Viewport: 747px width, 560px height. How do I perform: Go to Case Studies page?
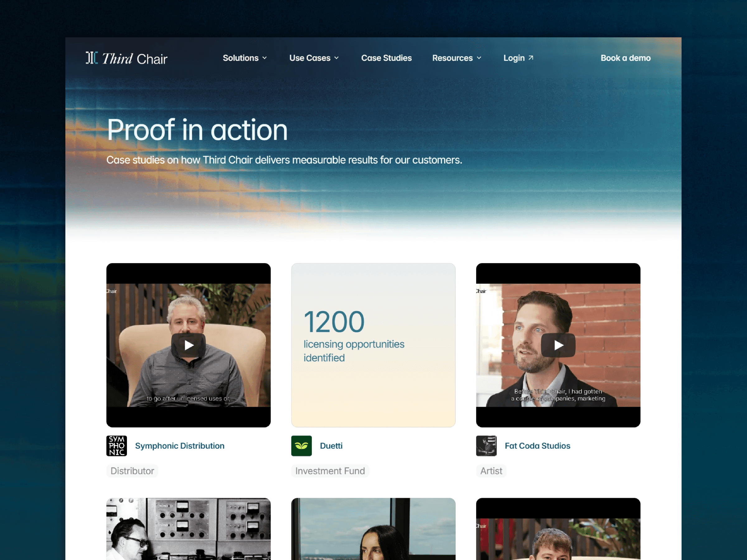point(386,58)
